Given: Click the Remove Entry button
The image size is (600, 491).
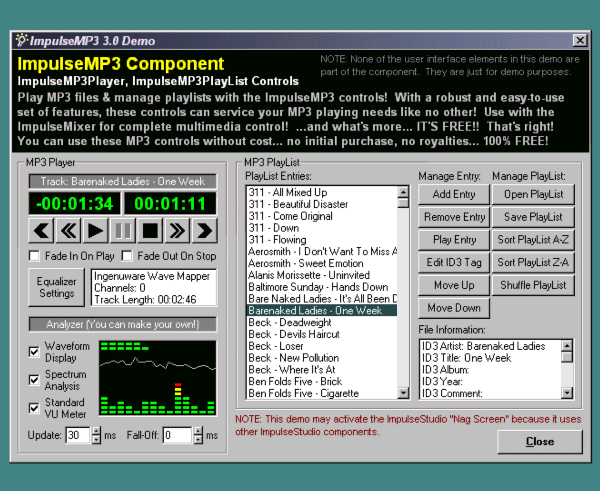Looking at the screenshot, I should click(454, 217).
